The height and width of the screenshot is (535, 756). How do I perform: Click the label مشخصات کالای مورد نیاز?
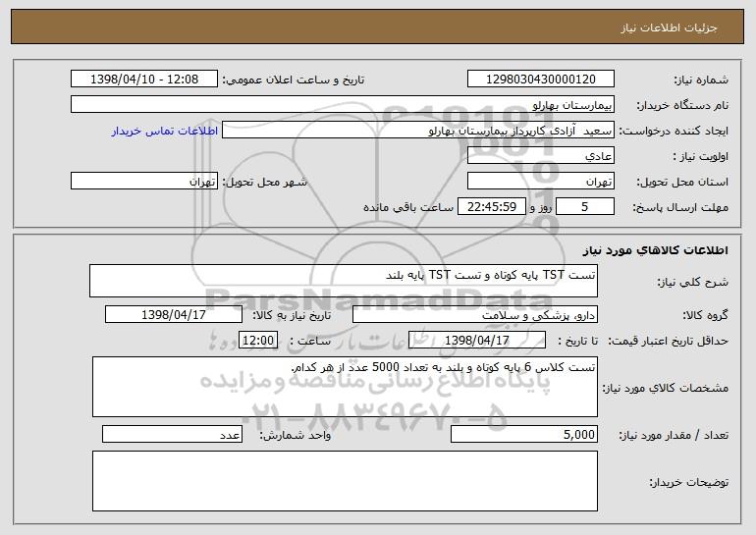point(666,388)
